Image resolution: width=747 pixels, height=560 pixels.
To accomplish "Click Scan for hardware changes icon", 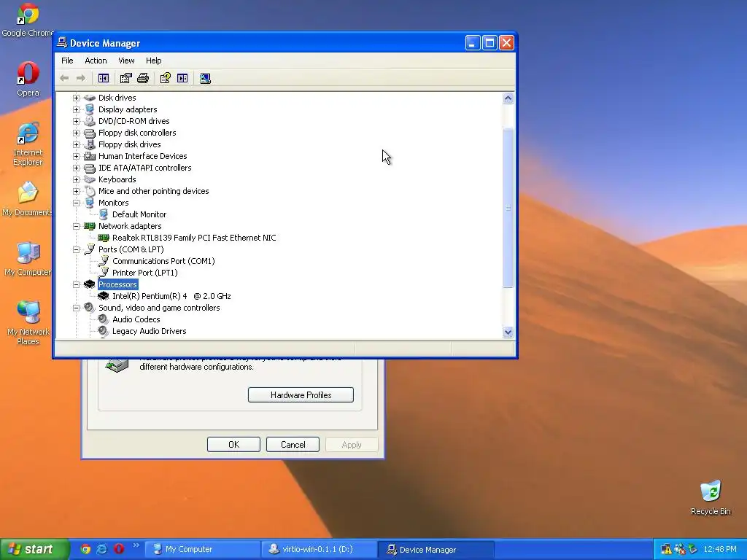I will click(205, 78).
